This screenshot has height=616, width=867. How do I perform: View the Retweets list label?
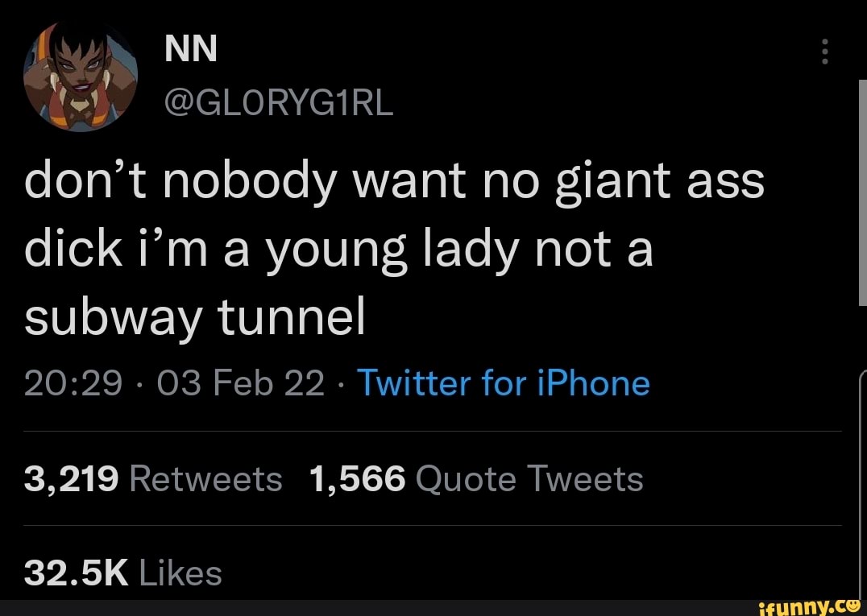(205, 479)
